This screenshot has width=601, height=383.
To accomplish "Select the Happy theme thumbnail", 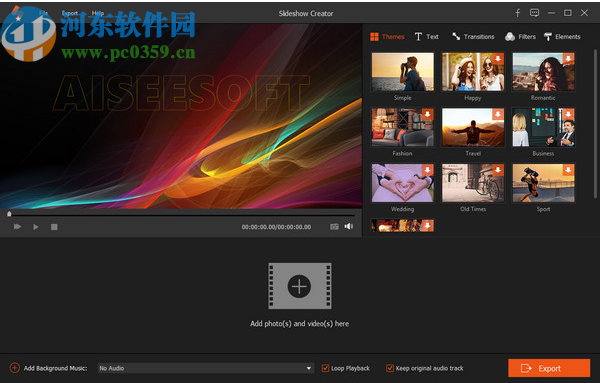I will point(473,72).
